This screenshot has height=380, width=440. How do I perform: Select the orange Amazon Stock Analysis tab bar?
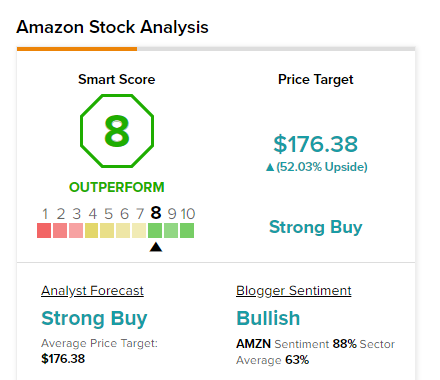[77, 49]
